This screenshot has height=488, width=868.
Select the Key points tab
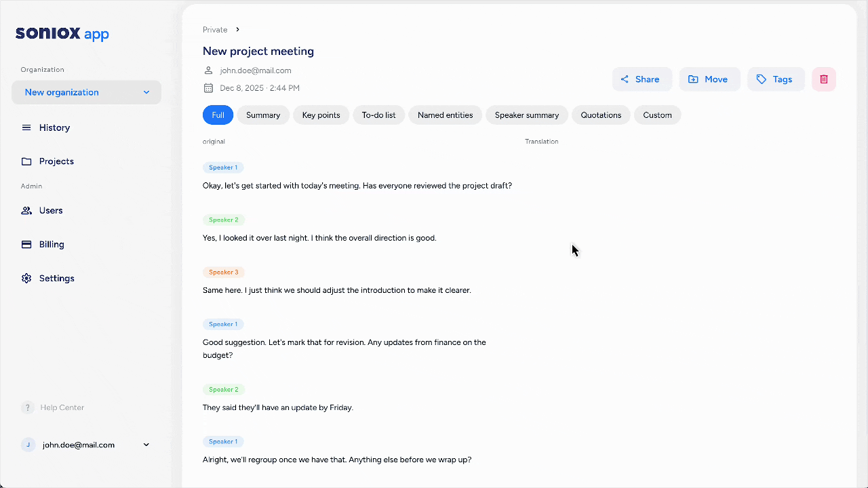pos(321,115)
